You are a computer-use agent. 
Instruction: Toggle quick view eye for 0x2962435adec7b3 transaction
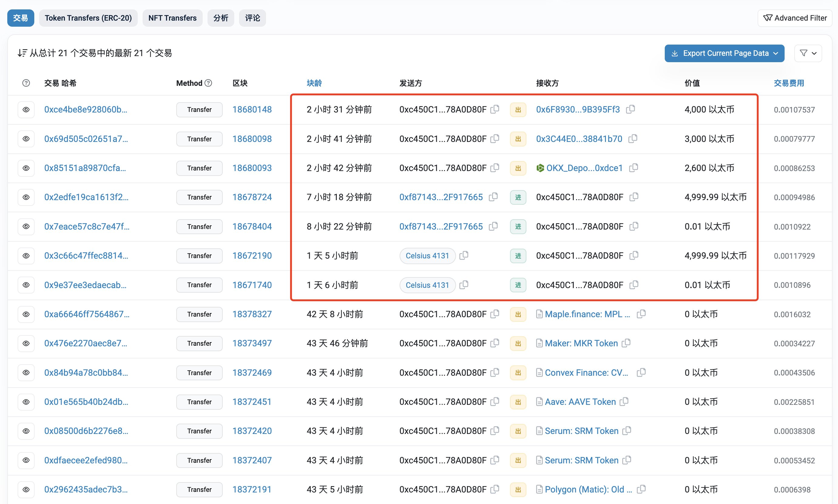pos(26,489)
